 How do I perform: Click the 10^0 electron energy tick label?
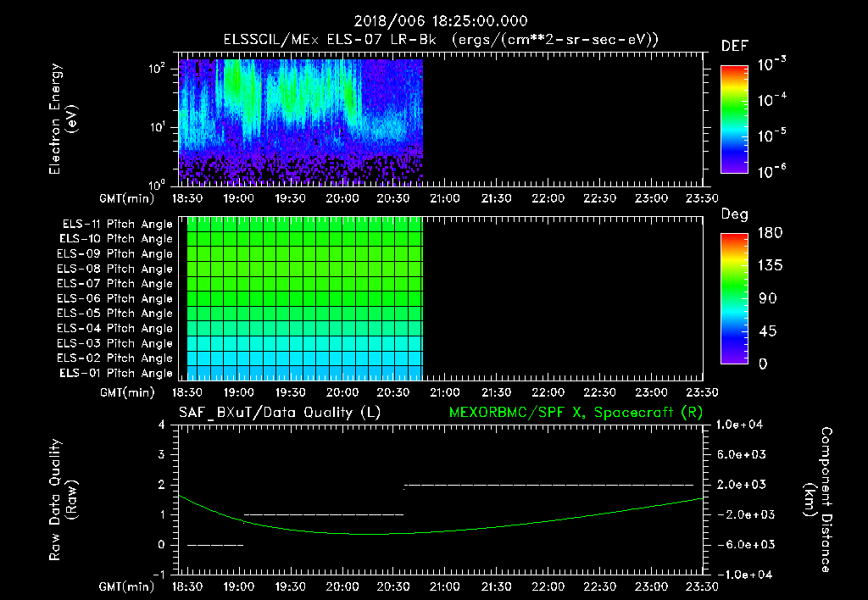coord(157,184)
